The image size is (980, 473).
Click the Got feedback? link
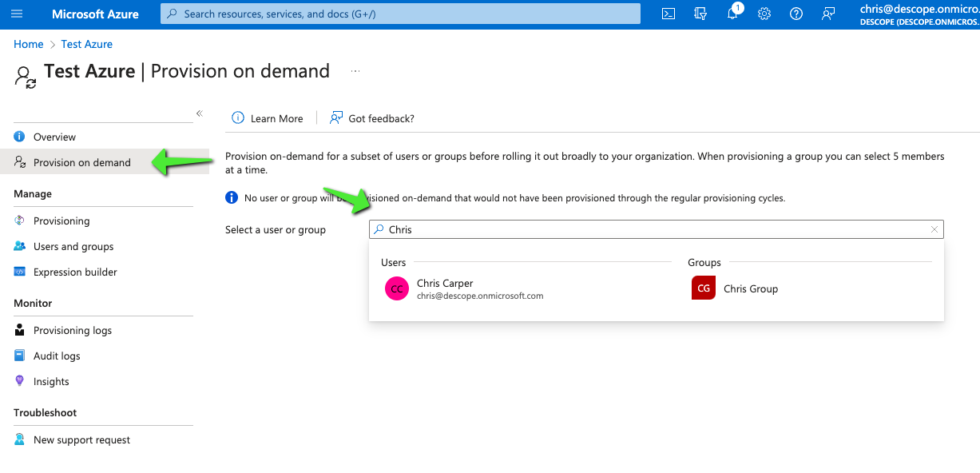[x=382, y=118]
